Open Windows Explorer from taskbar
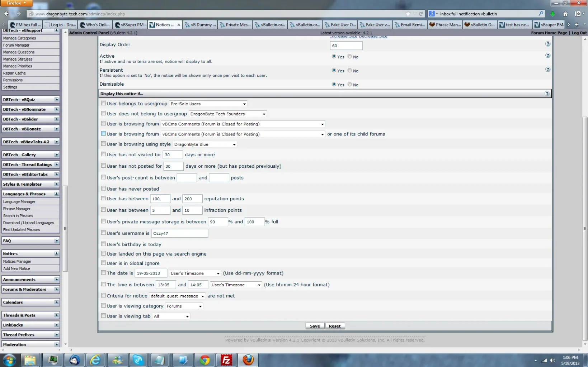Image resolution: width=588 pixels, height=367 pixels. coord(30,360)
